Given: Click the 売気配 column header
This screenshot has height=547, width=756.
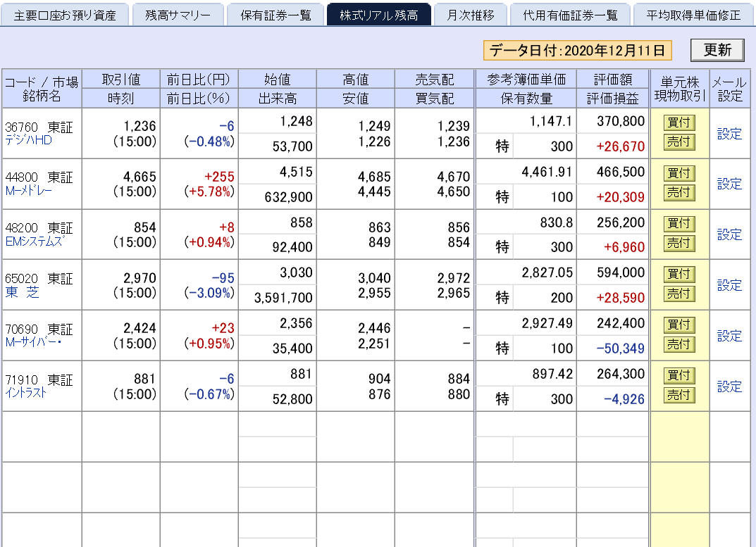Looking at the screenshot, I should click(x=435, y=79).
